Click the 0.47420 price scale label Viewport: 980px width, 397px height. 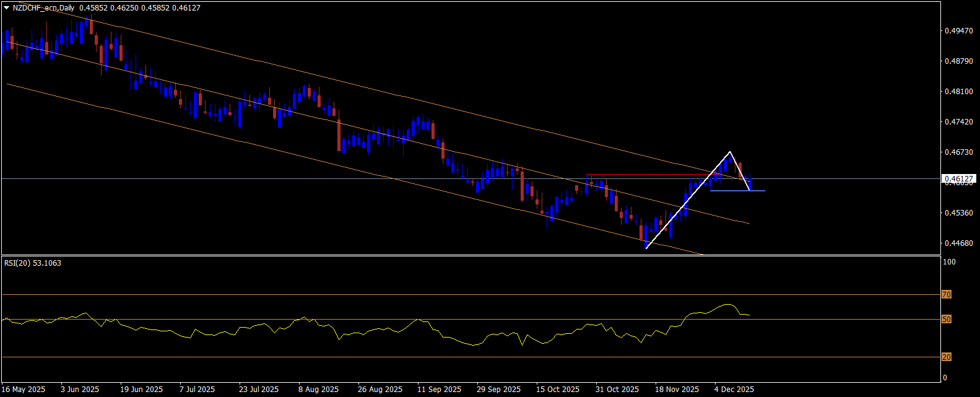click(x=958, y=121)
